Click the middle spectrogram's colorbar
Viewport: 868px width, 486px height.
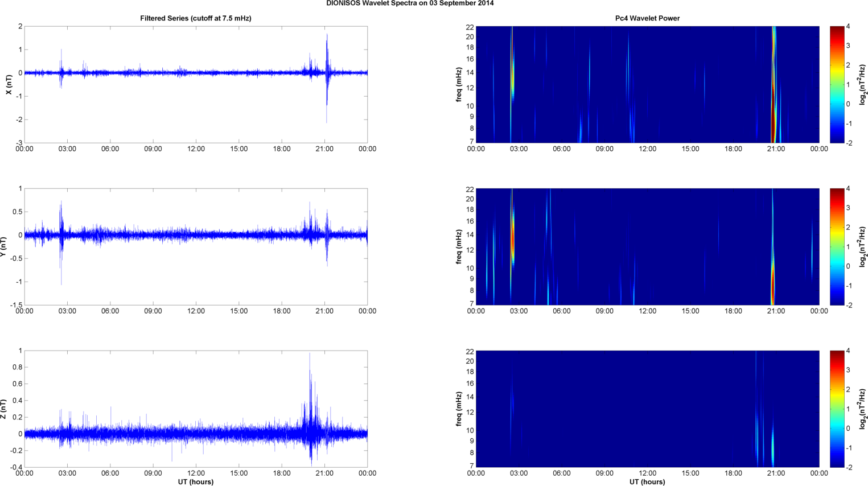pos(837,246)
